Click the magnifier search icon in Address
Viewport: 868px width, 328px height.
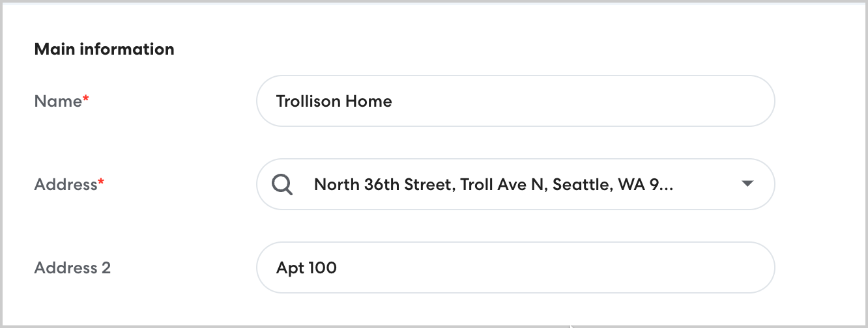282,185
